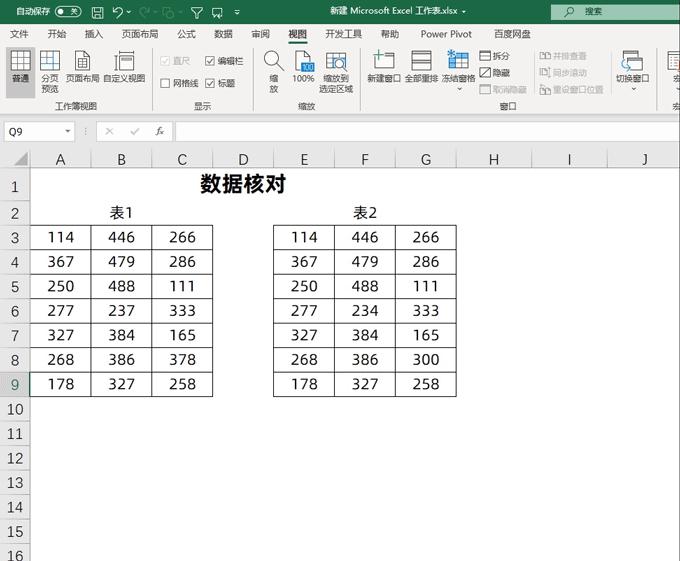
Task: Select row 12 header
Action: pyautogui.click(x=15, y=458)
